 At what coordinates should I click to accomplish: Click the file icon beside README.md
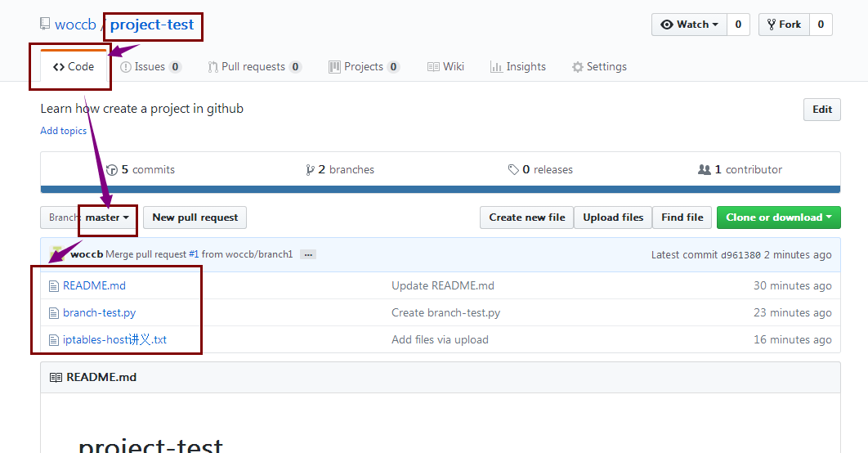pyautogui.click(x=54, y=286)
